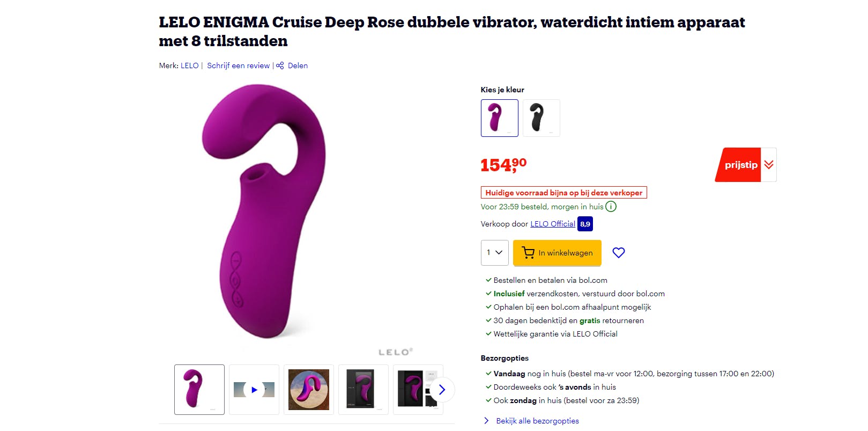868x431 pixels.
Task: Click the share icon next to Delen
Action: (280, 65)
